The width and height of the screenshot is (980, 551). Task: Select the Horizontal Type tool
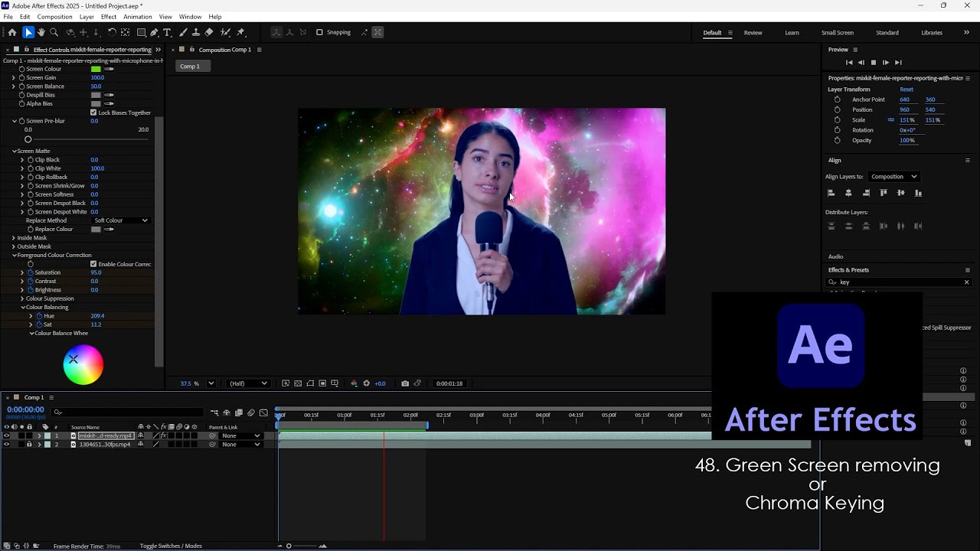[x=167, y=32]
